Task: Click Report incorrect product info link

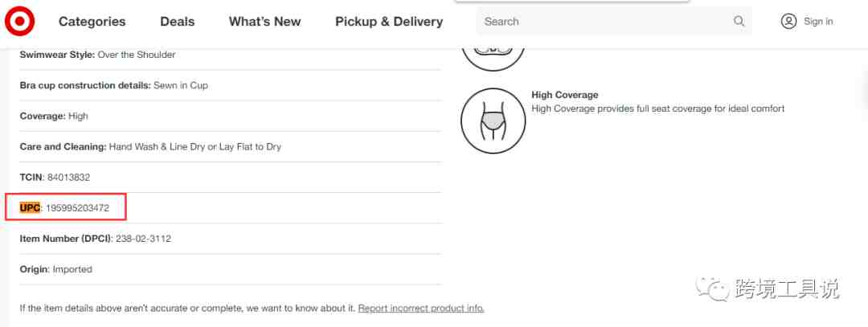Action: [x=421, y=309]
